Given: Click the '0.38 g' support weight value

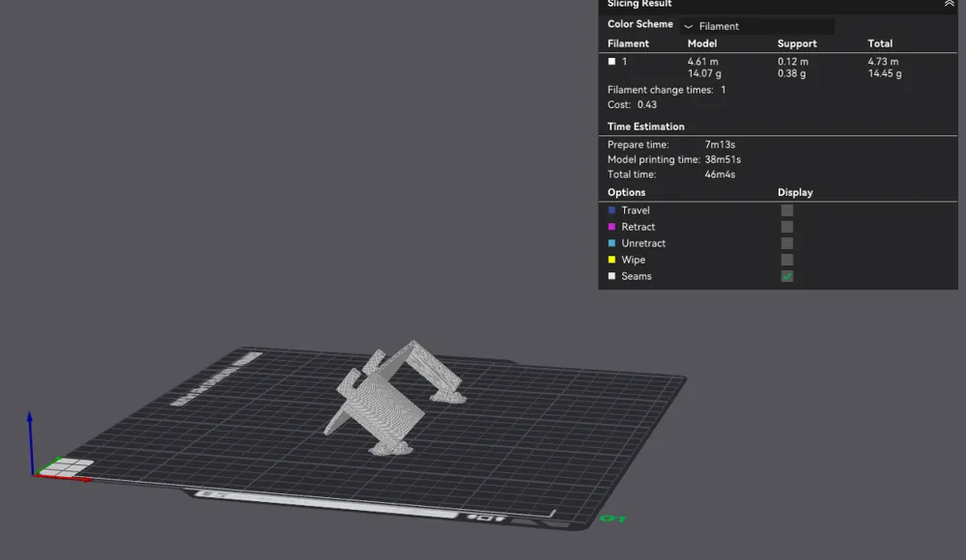Looking at the screenshot, I should click(792, 73).
